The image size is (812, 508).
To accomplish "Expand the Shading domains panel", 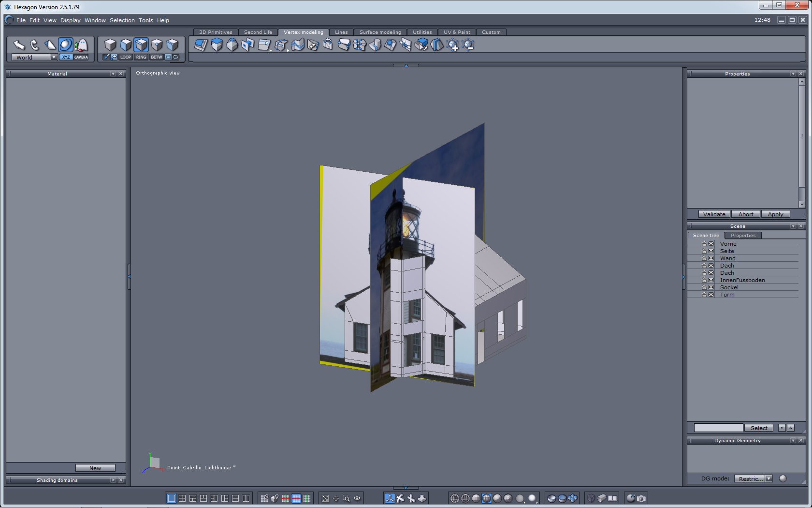I will click(x=113, y=480).
